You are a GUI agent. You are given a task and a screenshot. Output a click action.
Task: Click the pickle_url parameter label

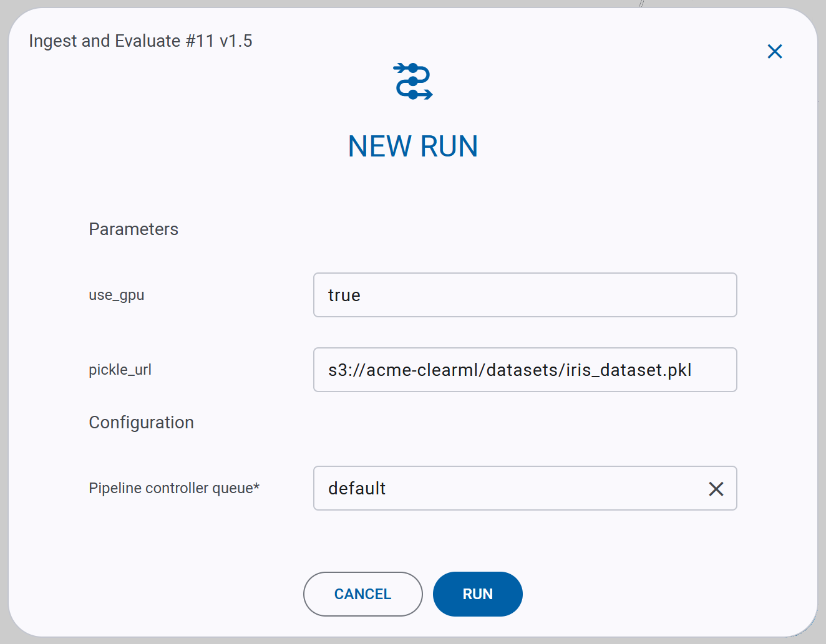120,369
